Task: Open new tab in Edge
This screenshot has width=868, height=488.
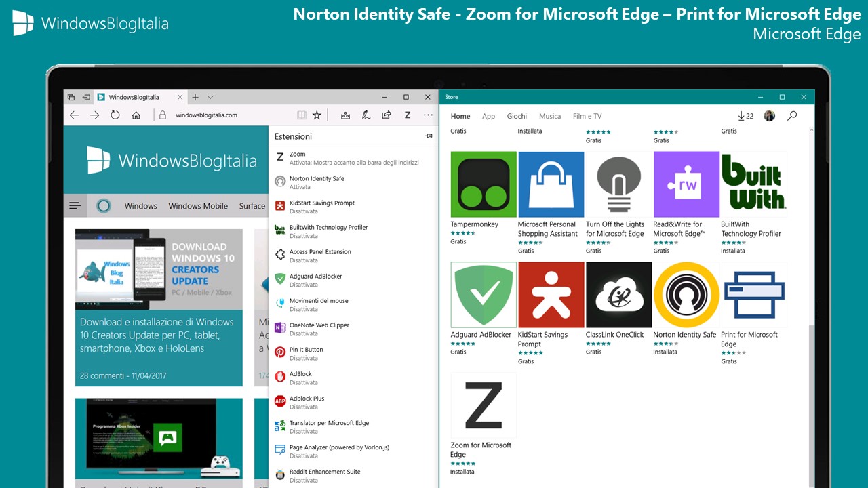Action: 195,98
